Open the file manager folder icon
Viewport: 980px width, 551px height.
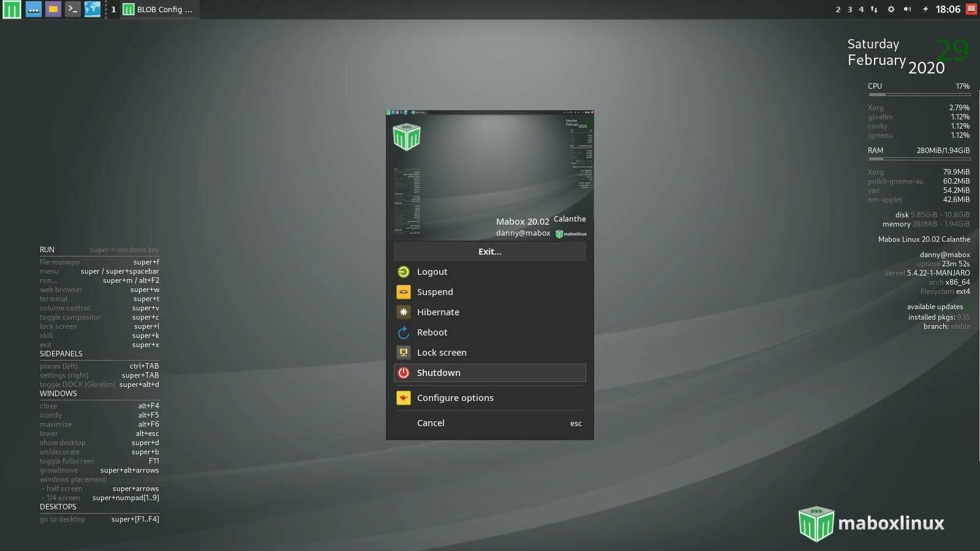point(53,9)
